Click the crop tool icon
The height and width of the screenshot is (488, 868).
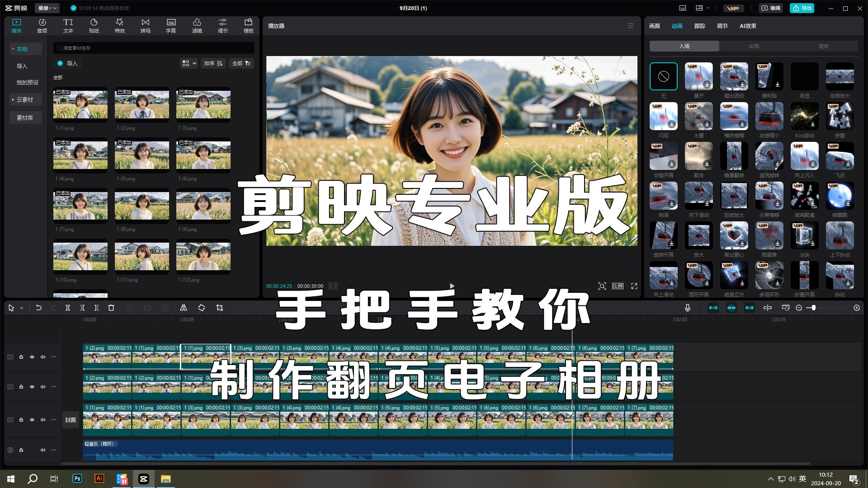(x=220, y=308)
